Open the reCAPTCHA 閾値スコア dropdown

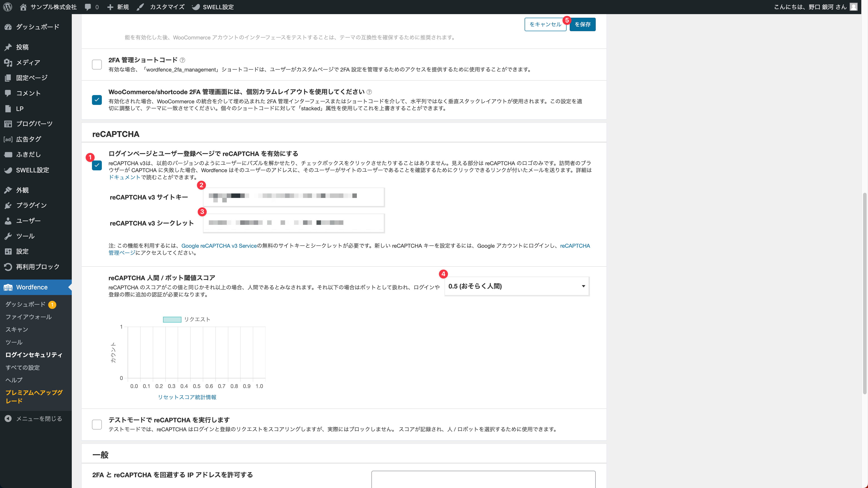[x=517, y=286]
